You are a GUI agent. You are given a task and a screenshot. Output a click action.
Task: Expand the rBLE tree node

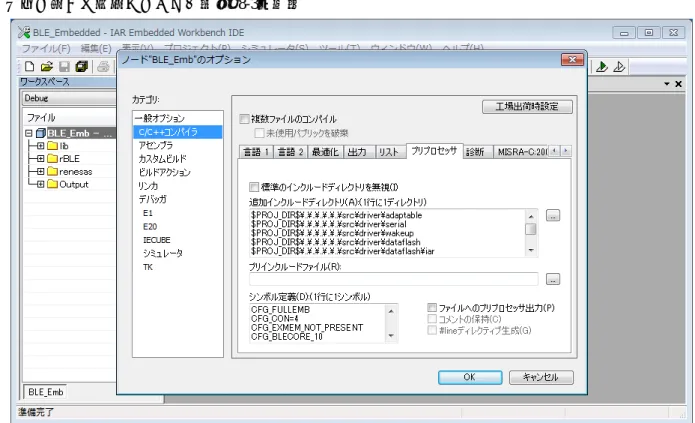(x=40, y=159)
